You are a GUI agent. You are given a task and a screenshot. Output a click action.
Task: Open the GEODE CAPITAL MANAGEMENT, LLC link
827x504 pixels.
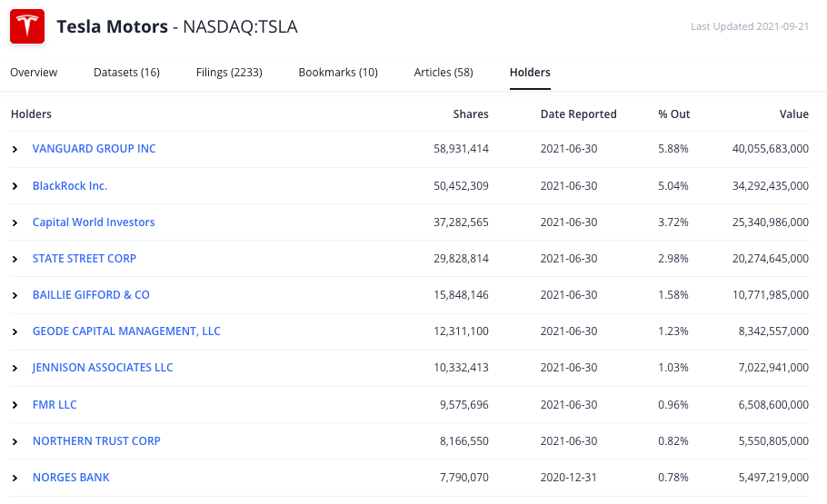[126, 331]
